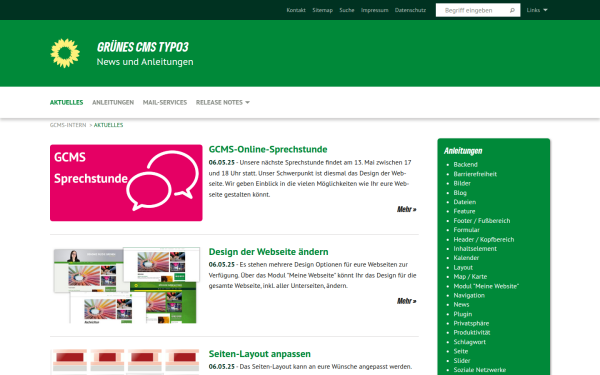Open the Seiten-Layout anpassen headline
The height and width of the screenshot is (375, 600).
pyautogui.click(x=259, y=354)
